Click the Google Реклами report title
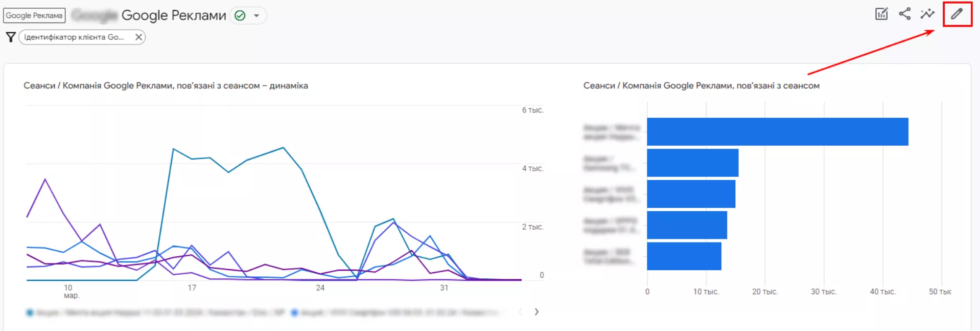 point(174,16)
